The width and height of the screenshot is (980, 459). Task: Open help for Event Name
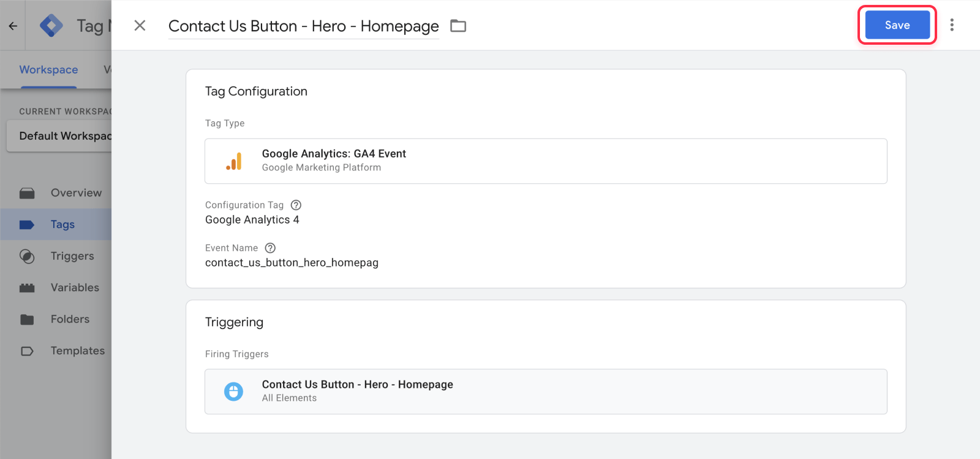tap(270, 248)
